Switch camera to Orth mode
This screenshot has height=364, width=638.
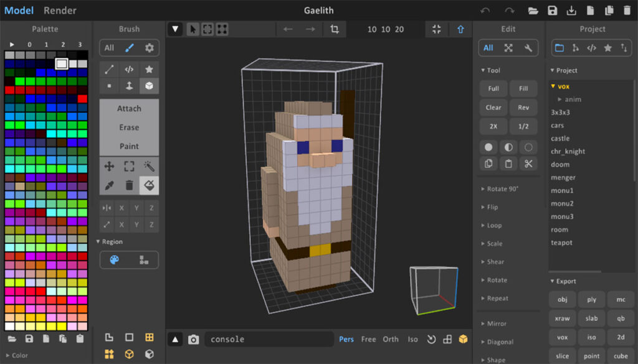(390, 339)
